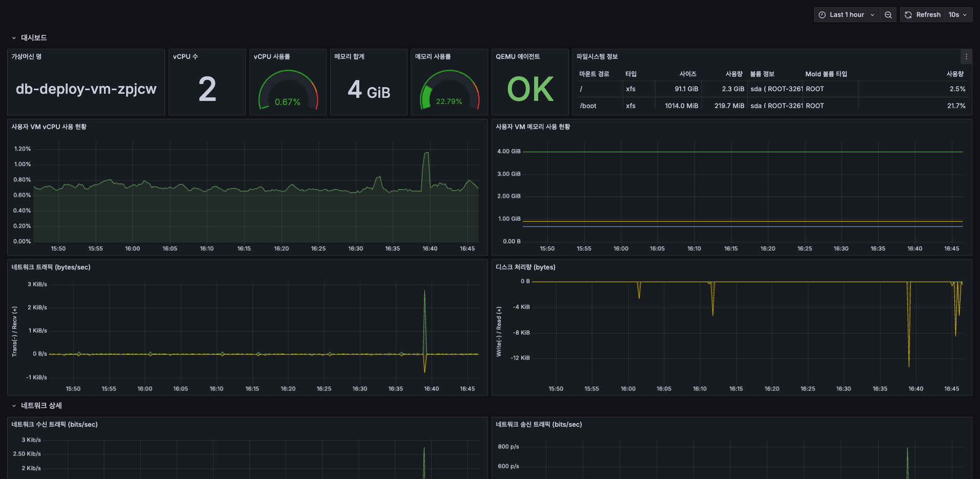Click the /boot row in filesystem table
This screenshot has height=479, width=980.
click(x=588, y=106)
